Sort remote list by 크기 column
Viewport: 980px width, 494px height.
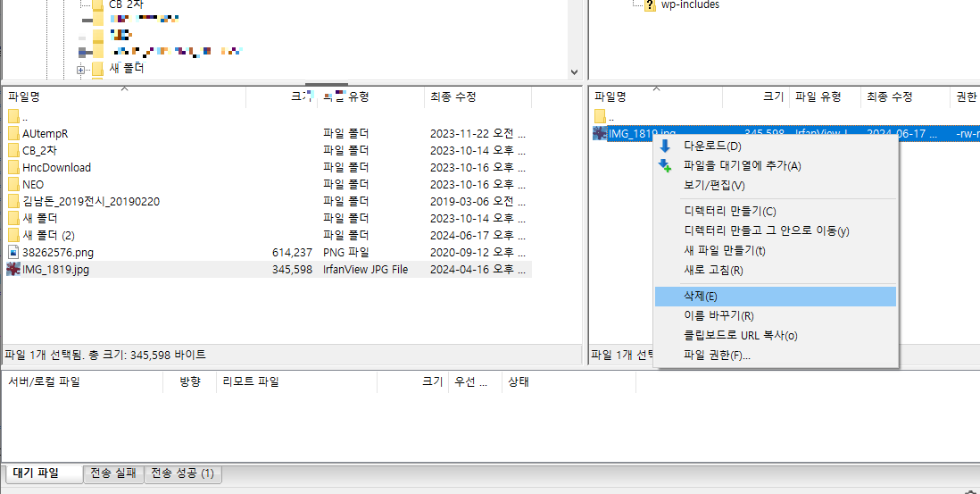click(x=756, y=96)
